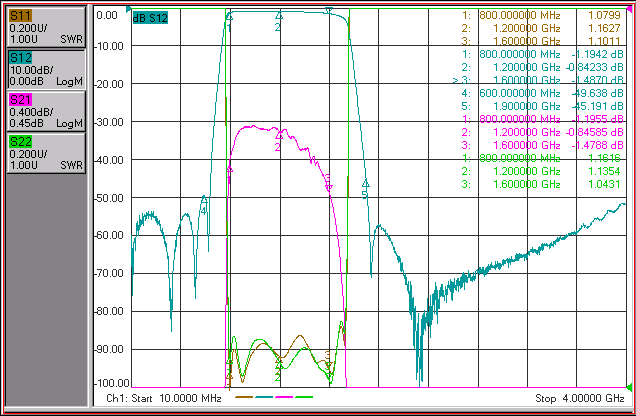This screenshot has width=636, height=416.
Task: Click S12 marker 2 triangle at 1.2 GHz
Action: click(x=279, y=15)
